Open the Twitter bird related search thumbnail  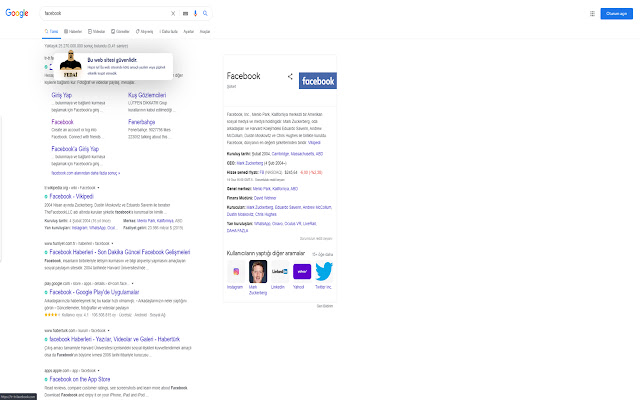(x=324, y=271)
